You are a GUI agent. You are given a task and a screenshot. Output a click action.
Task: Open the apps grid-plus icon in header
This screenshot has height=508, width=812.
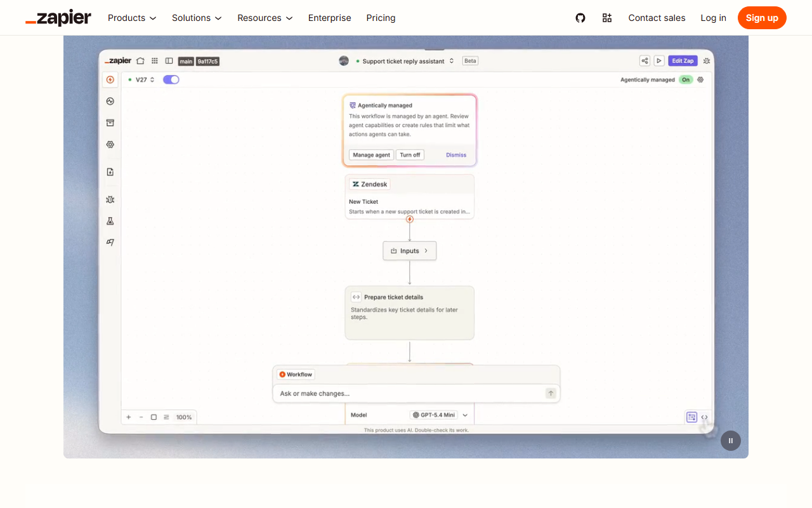(x=607, y=18)
